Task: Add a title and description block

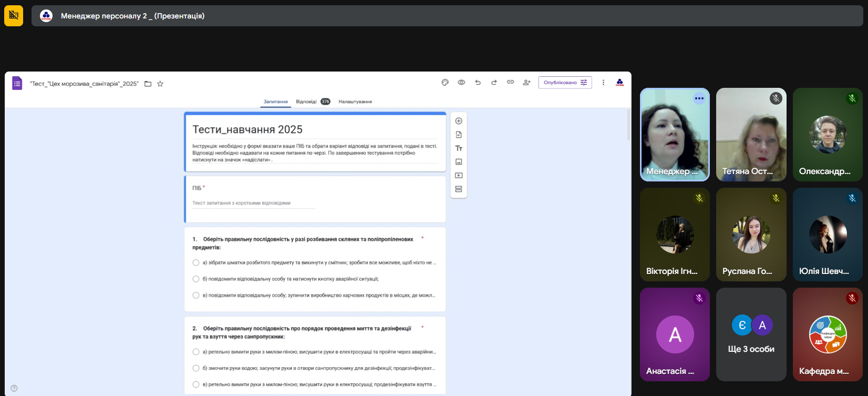Action: [459, 148]
